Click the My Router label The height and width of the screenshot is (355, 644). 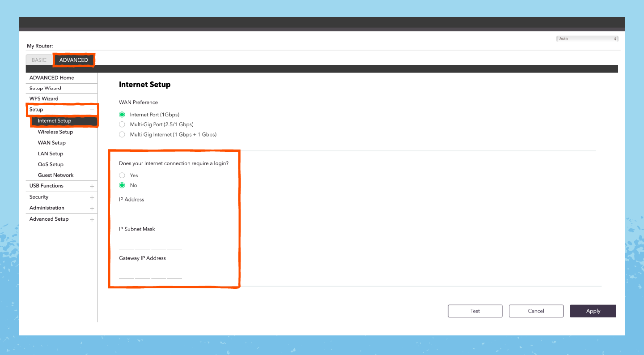40,46
